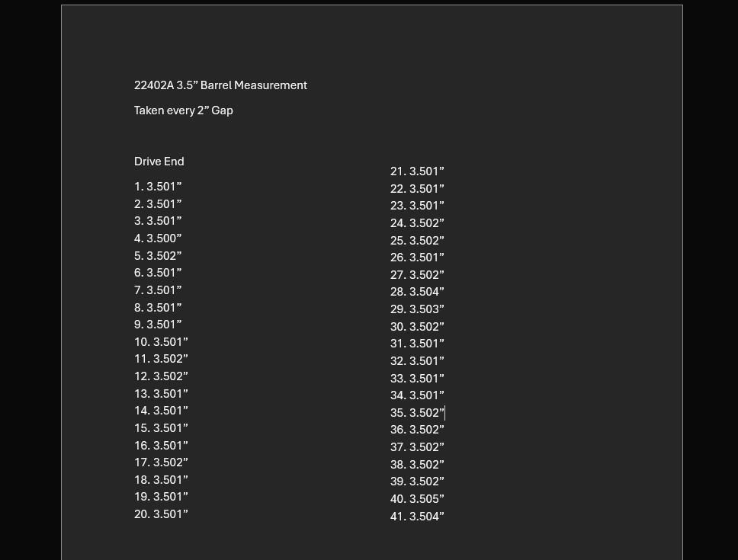Screen dimensions: 738x560
Task: Place cursor on measurement line 9
Action: 158,325
